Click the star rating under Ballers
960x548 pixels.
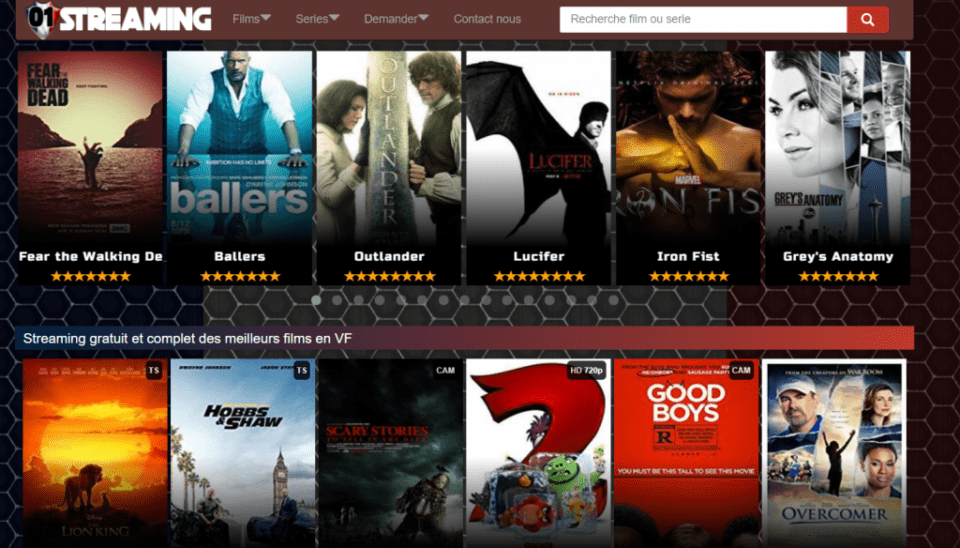tap(239, 276)
